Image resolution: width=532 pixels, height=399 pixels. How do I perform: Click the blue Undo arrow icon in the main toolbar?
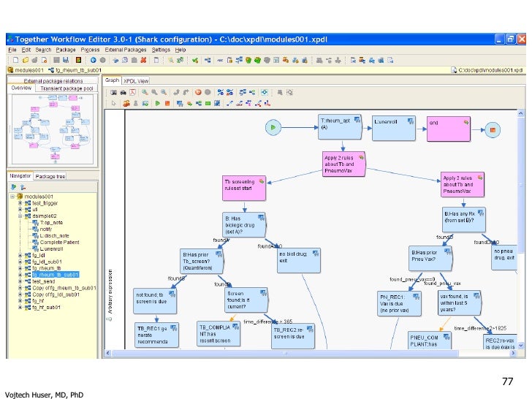93,60
